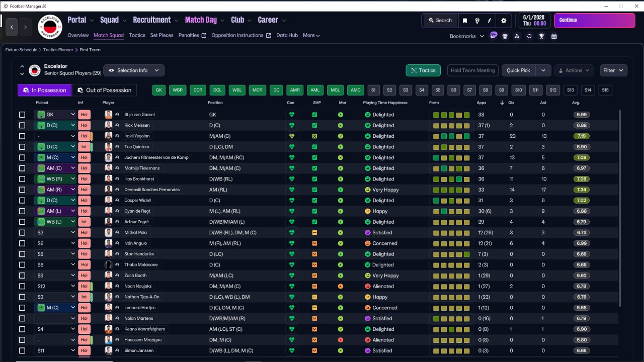Open the Squad main menu

(114, 20)
